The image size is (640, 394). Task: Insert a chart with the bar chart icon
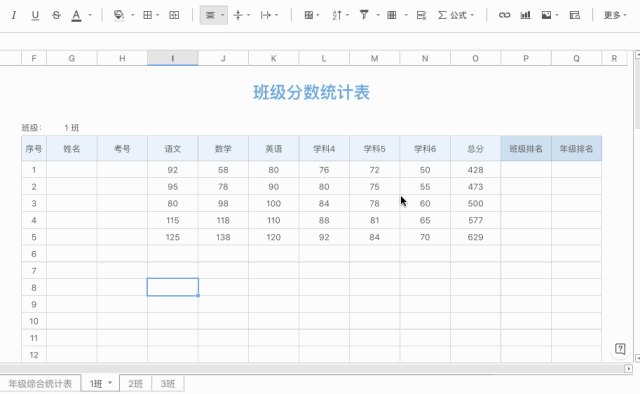pyautogui.click(x=526, y=15)
